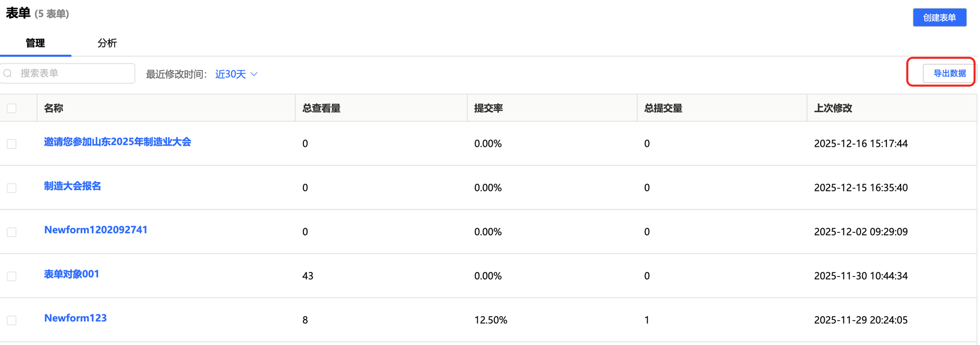Screen dimensions: 980x345
Task: Switch to the 分析 tab
Action: pyautogui.click(x=107, y=43)
